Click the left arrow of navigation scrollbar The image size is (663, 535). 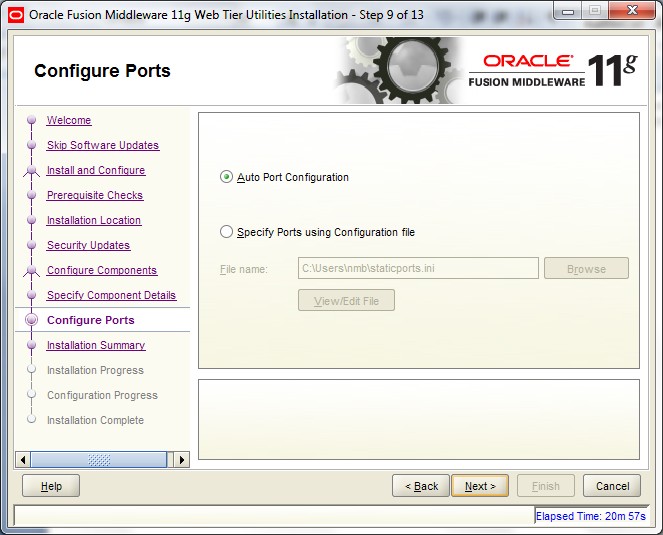pos(23,460)
